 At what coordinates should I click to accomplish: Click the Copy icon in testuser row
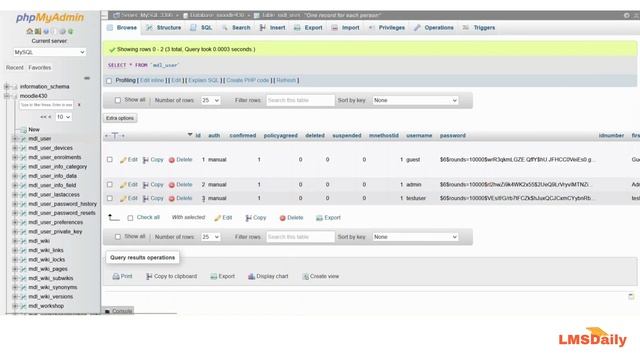pos(145,199)
